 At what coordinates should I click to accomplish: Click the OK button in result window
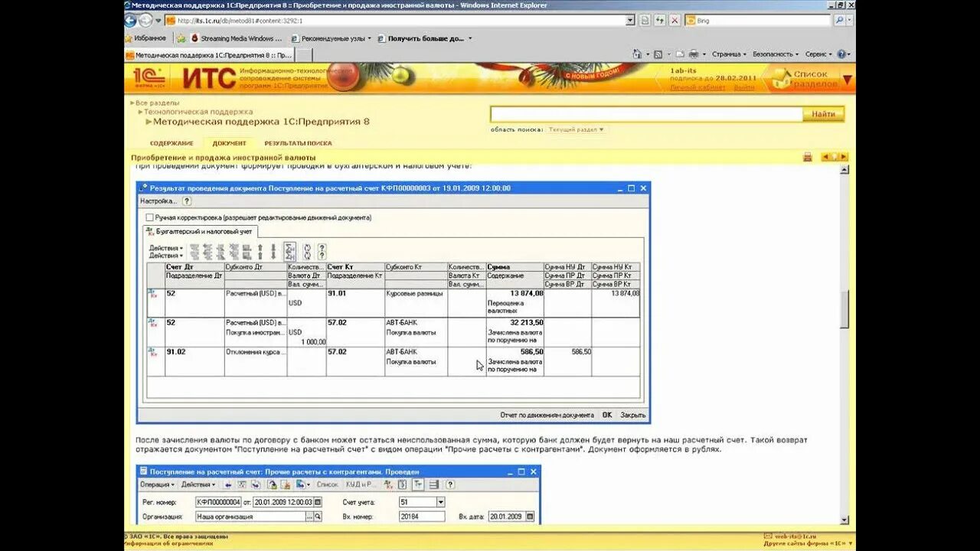pyautogui.click(x=607, y=415)
